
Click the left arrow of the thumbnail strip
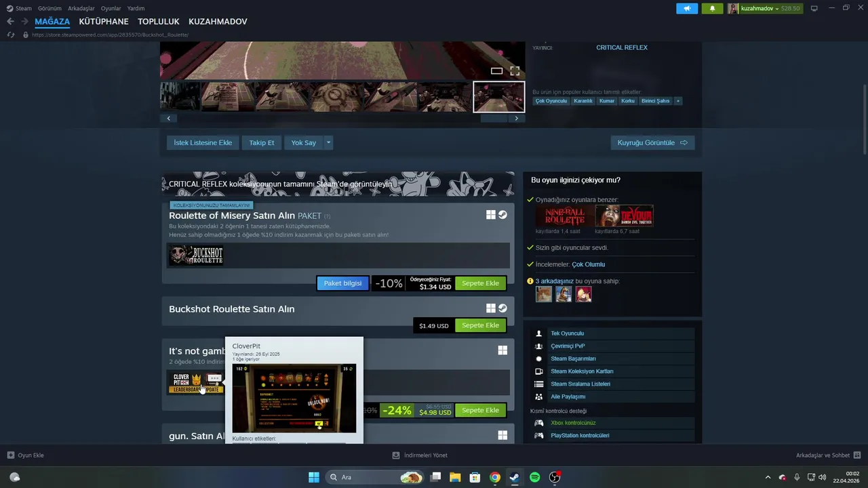(168, 118)
